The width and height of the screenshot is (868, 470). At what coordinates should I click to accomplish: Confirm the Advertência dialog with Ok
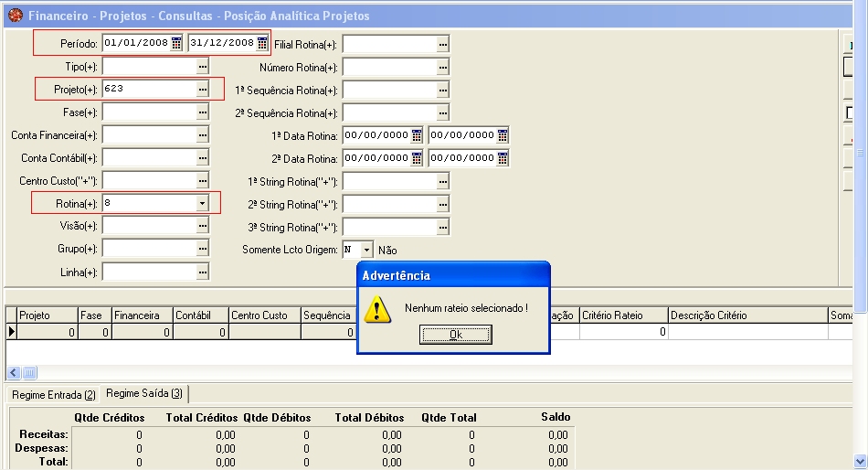(456, 335)
